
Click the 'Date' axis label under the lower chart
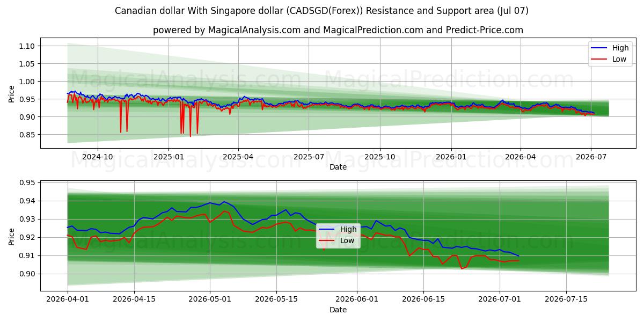pyautogui.click(x=338, y=310)
